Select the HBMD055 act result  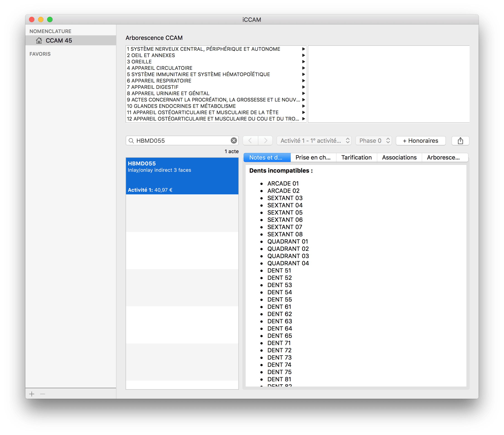pos(182,176)
